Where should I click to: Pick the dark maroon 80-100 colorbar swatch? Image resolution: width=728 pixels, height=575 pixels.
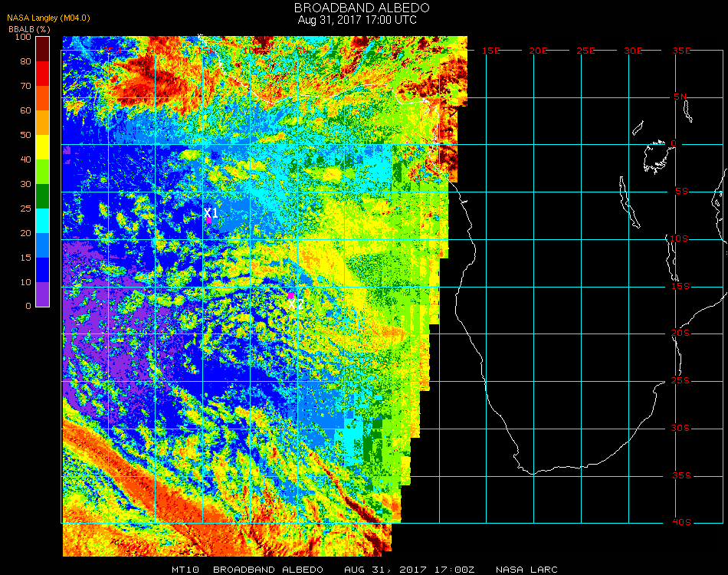coord(43,49)
